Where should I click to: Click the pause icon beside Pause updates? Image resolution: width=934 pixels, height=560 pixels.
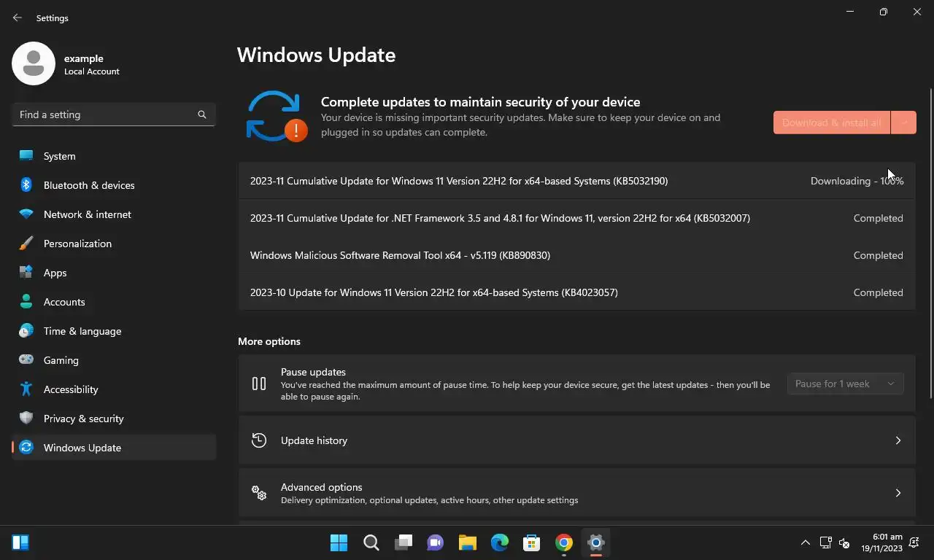259,384
